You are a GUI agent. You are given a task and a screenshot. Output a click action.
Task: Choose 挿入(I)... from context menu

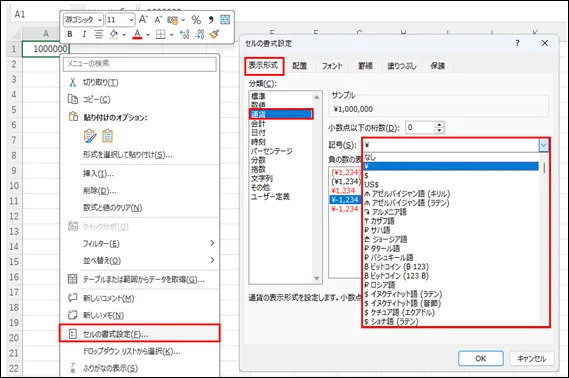pyautogui.click(x=140, y=174)
